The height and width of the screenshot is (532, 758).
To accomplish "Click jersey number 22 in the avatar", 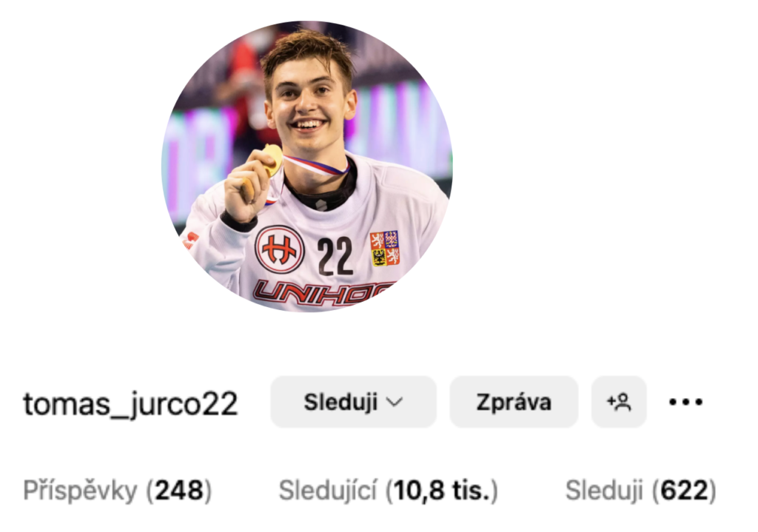I will coord(335,256).
